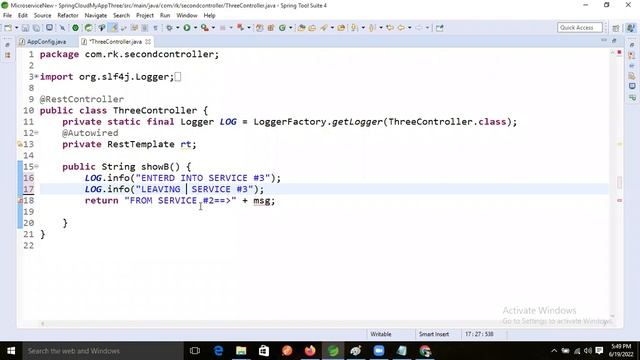Expand the Back history dropdown arrow
The image size is (640, 360).
409,28
